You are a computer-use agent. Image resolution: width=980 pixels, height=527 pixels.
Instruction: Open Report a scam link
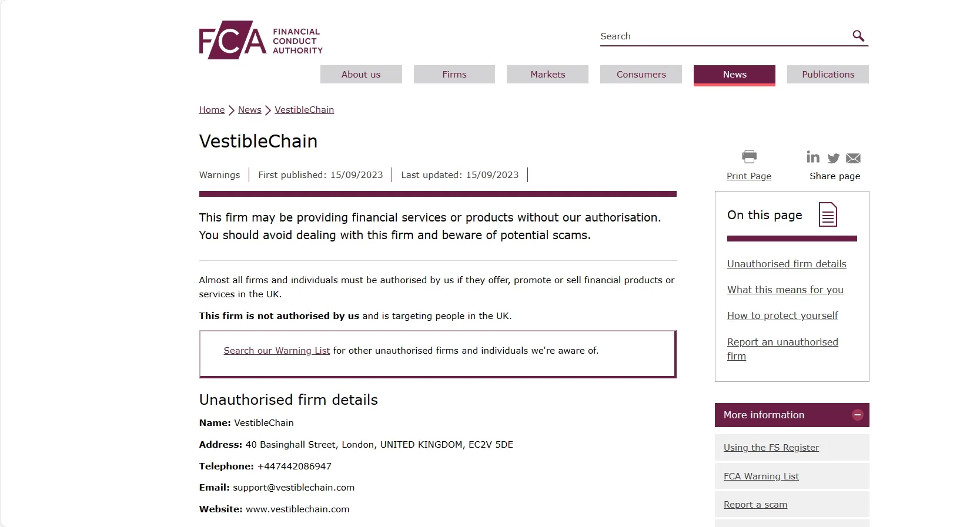pyautogui.click(x=755, y=505)
